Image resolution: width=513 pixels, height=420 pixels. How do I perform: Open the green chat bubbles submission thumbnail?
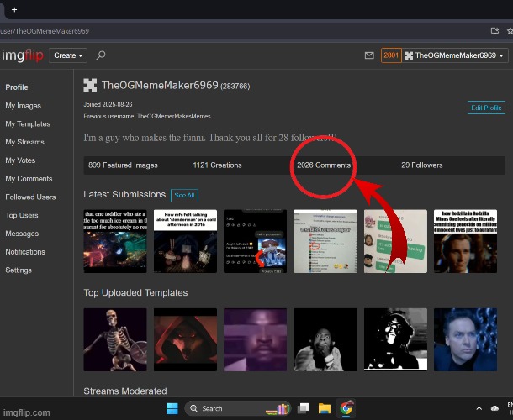(x=395, y=241)
